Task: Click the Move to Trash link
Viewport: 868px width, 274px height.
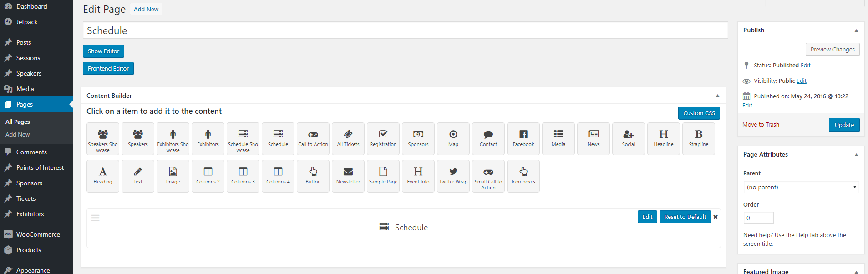Action: tap(761, 124)
